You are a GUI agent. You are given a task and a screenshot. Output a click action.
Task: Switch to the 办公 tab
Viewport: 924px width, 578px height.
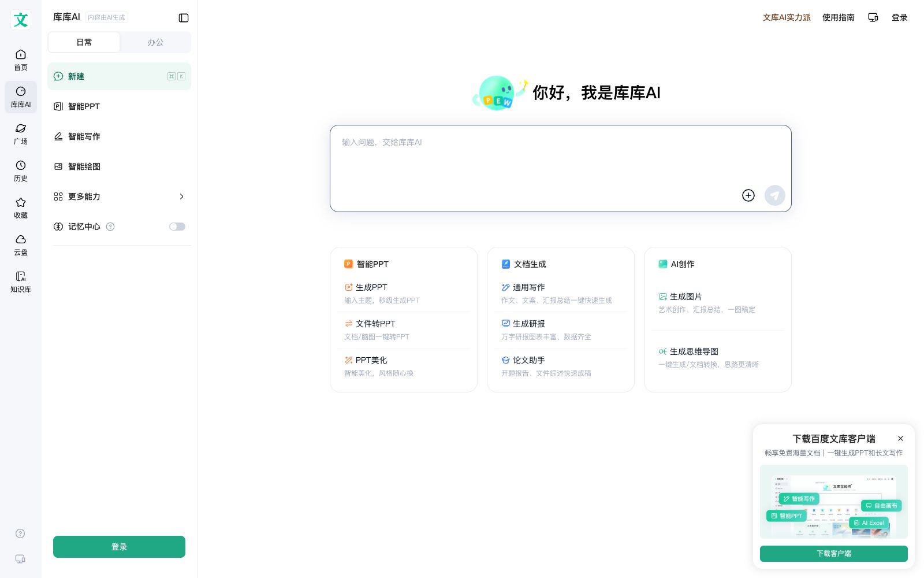pos(155,42)
